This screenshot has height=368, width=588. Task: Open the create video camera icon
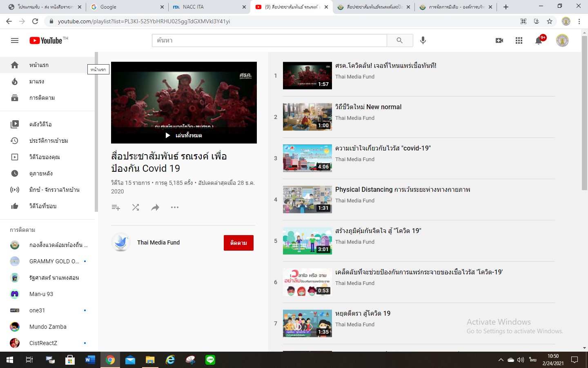tap(499, 40)
